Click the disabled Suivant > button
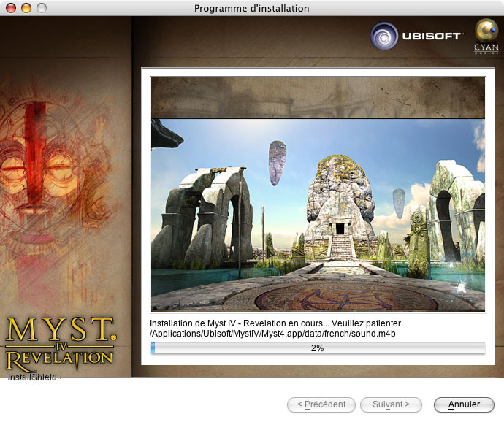504x422 pixels. (x=391, y=404)
